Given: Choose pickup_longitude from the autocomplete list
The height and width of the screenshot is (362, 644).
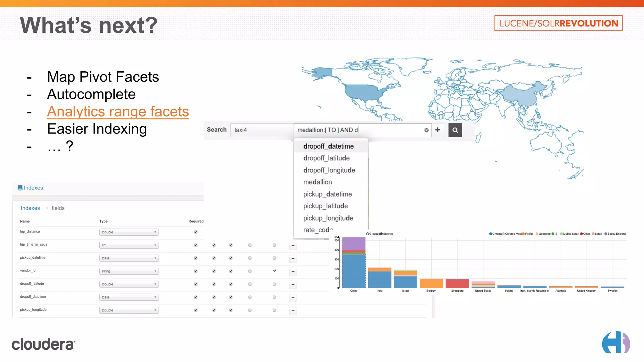Looking at the screenshot, I should pos(331,218).
